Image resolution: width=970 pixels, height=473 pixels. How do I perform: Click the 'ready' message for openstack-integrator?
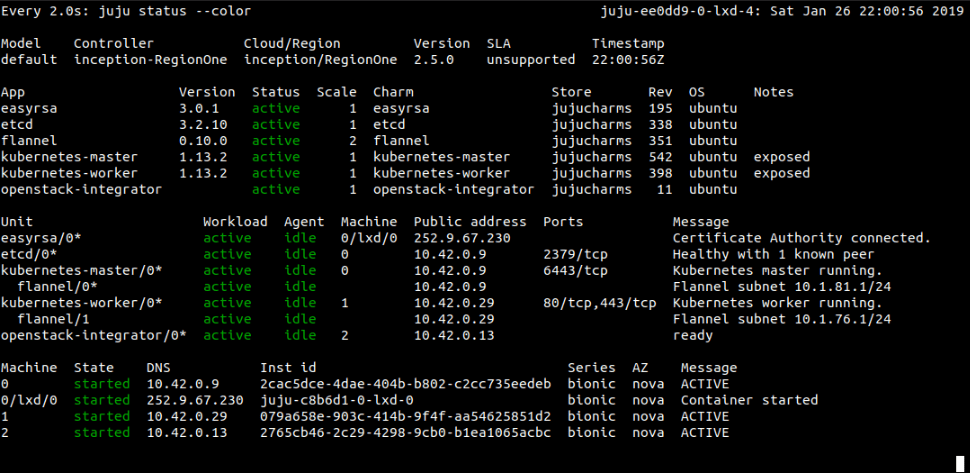[x=692, y=335]
